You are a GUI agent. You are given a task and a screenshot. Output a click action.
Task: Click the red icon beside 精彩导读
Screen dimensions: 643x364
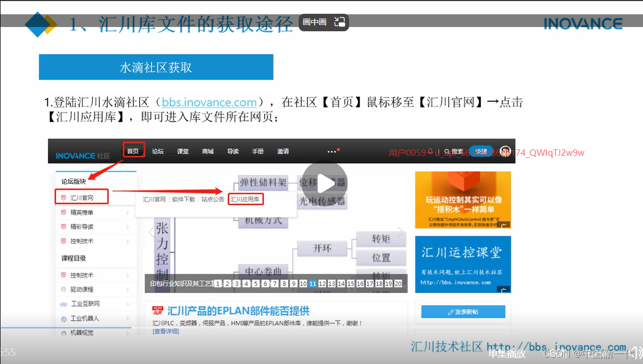64,227
